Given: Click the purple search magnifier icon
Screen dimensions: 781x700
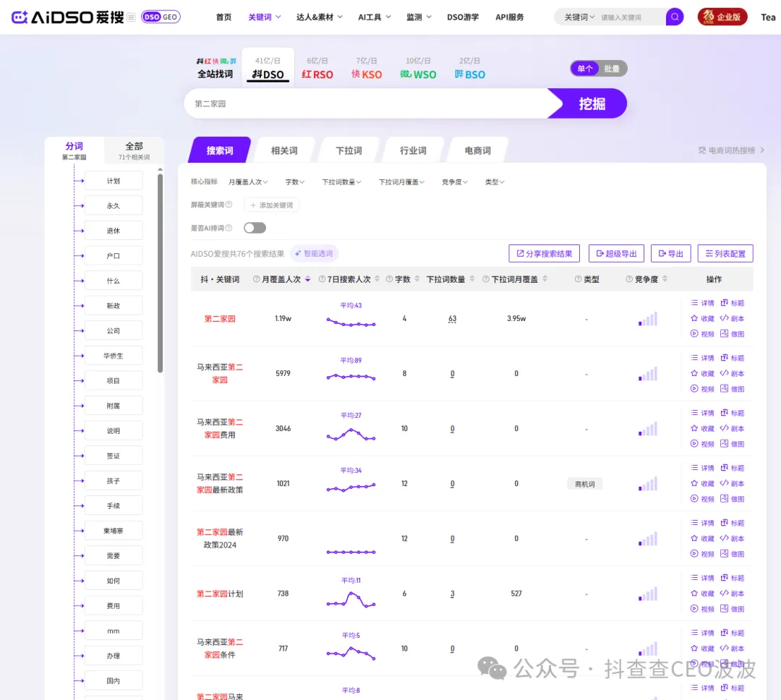Looking at the screenshot, I should click(x=674, y=17).
